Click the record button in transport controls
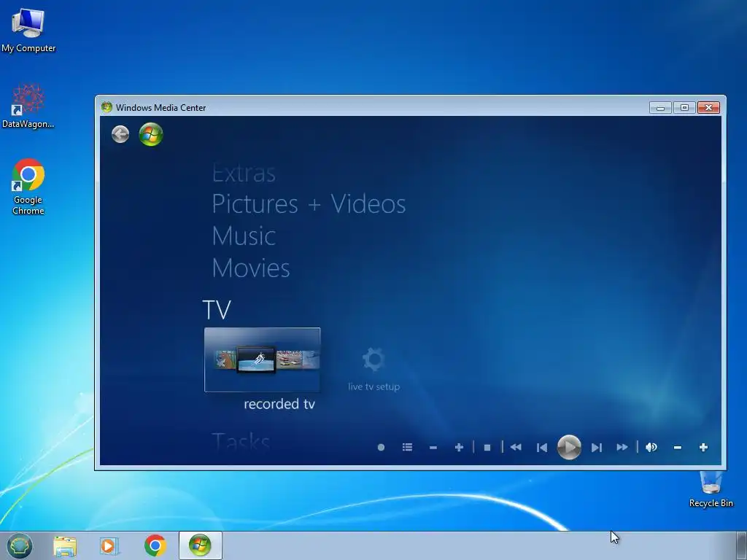 [x=381, y=447]
